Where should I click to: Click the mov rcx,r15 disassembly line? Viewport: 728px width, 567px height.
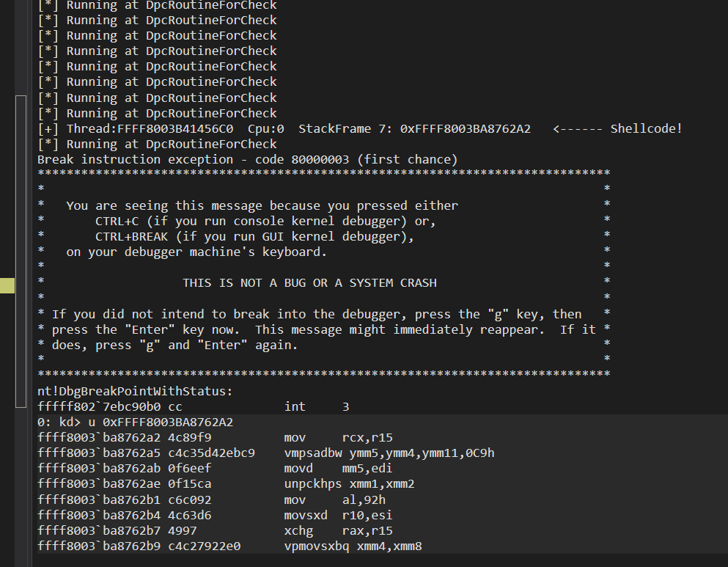pyautogui.click(x=215, y=437)
